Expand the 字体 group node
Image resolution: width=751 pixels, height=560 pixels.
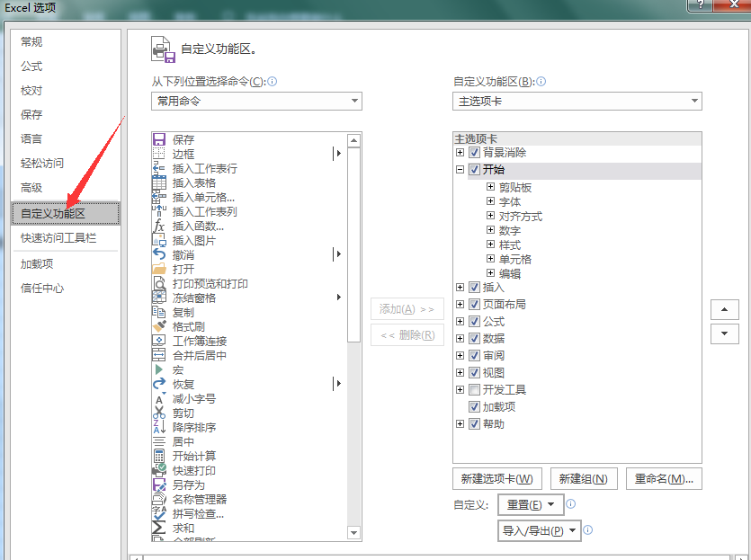click(x=490, y=201)
